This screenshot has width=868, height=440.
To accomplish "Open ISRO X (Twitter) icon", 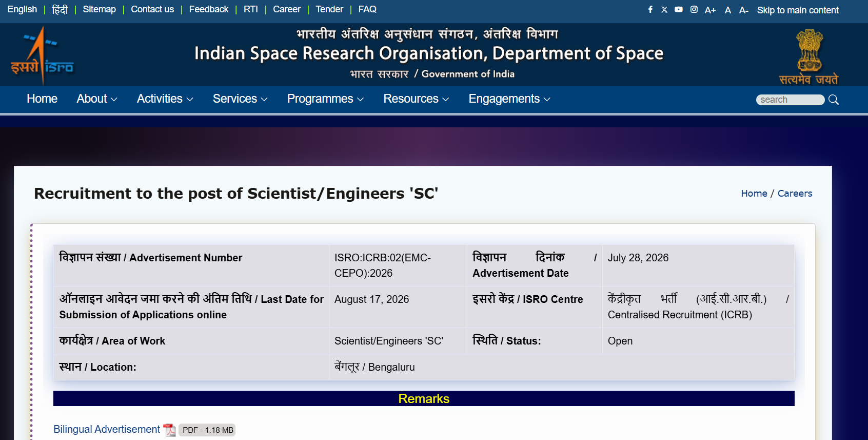I will (664, 10).
